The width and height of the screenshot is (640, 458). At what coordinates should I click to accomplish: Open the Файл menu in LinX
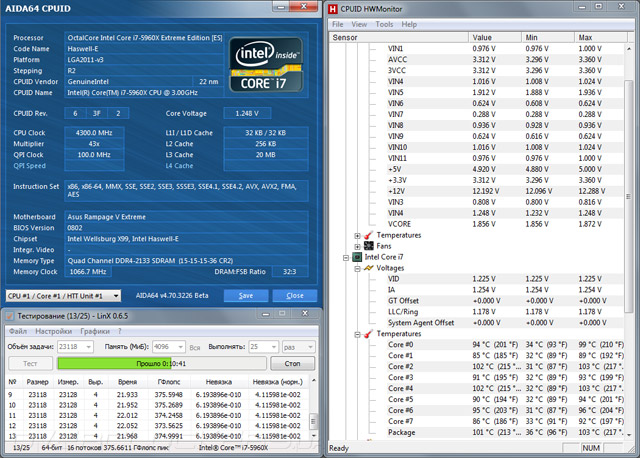coord(18,331)
